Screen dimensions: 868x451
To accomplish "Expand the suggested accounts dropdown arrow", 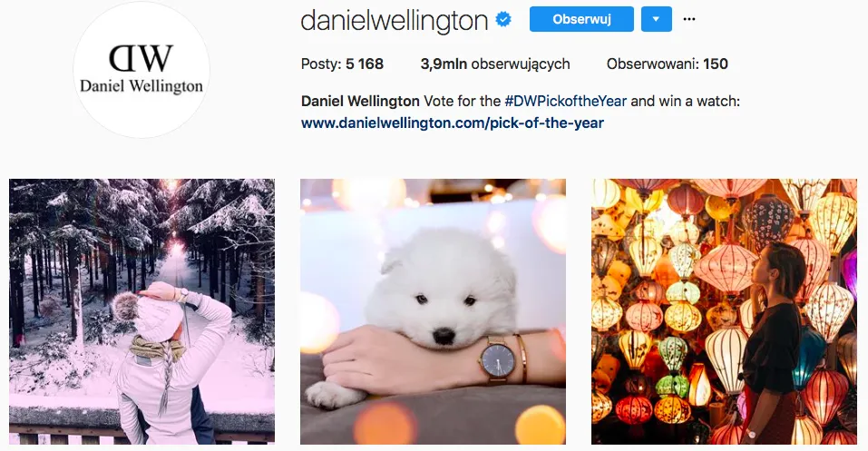I will 657,19.
